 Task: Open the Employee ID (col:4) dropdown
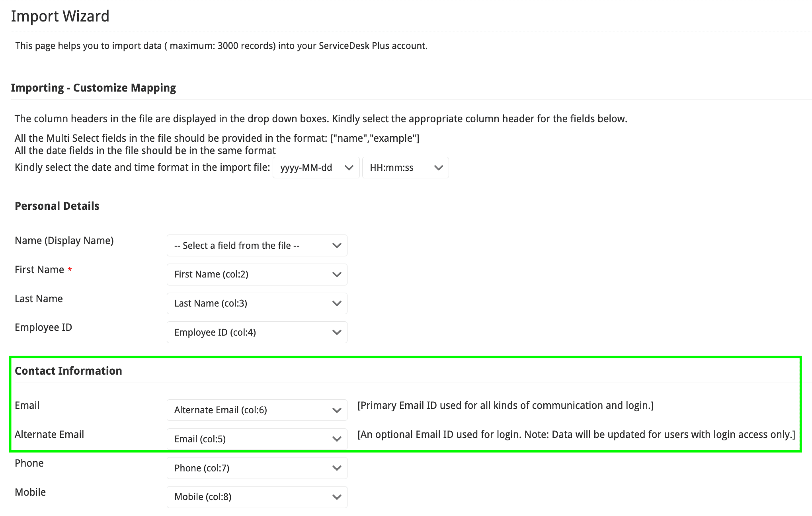click(x=257, y=332)
